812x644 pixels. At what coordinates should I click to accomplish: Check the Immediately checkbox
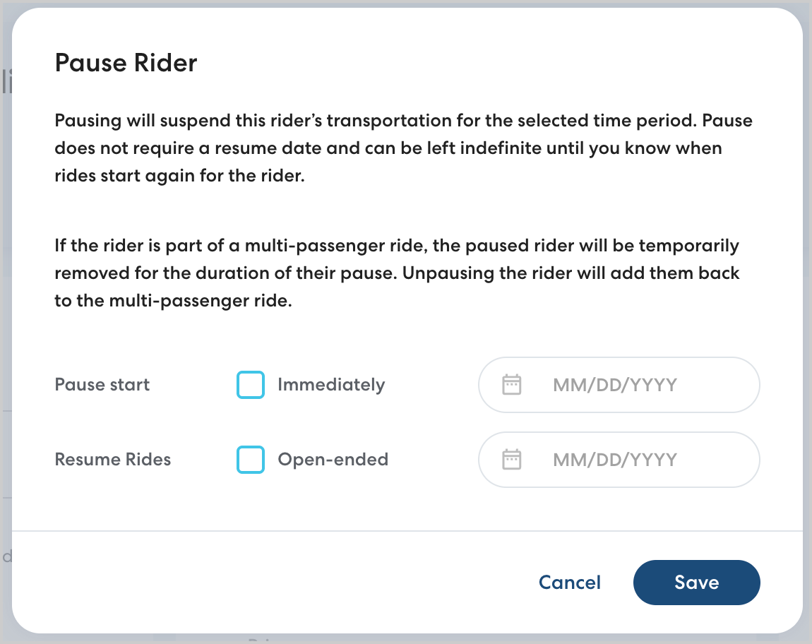pos(251,385)
